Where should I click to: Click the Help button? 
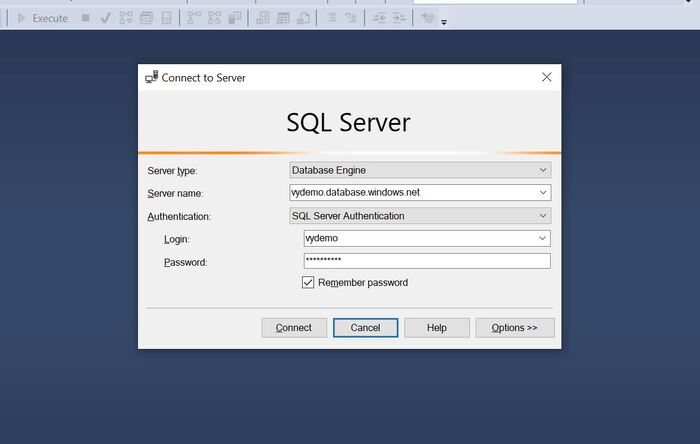click(x=437, y=328)
